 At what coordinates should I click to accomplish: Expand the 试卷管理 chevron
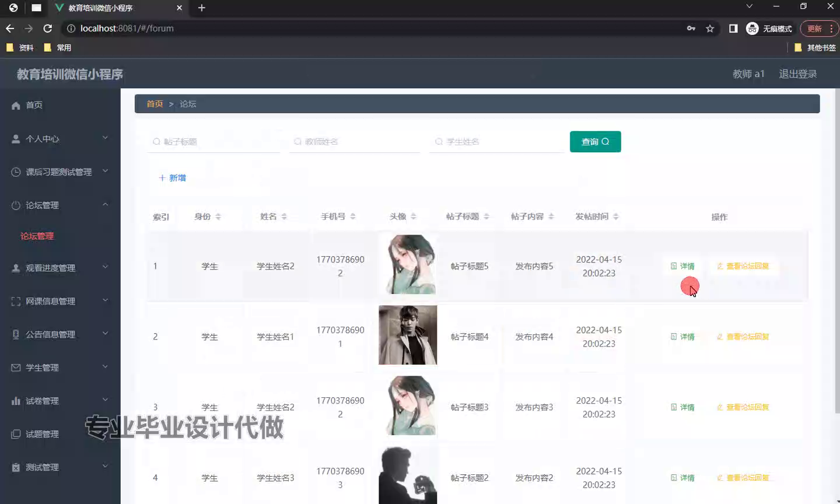point(105,400)
